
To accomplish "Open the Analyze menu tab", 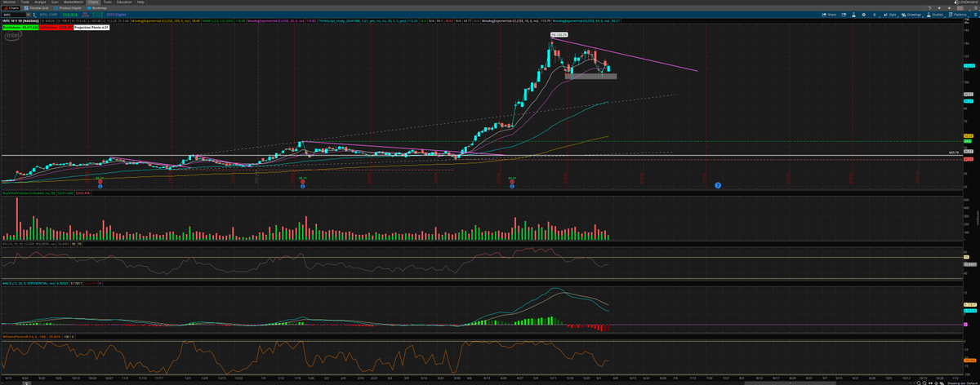I will (41, 2).
